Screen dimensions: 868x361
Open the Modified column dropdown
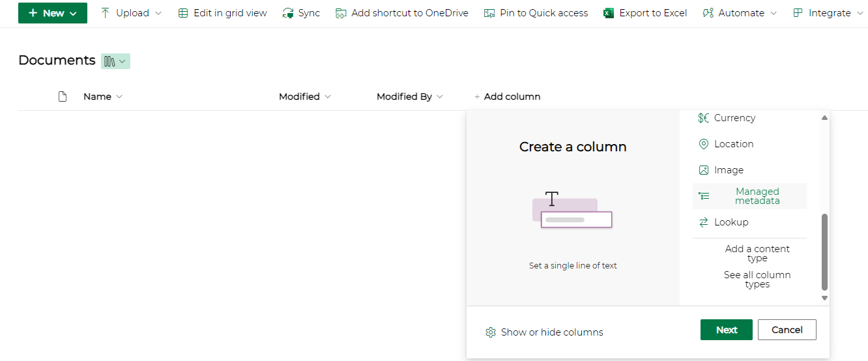[304, 96]
